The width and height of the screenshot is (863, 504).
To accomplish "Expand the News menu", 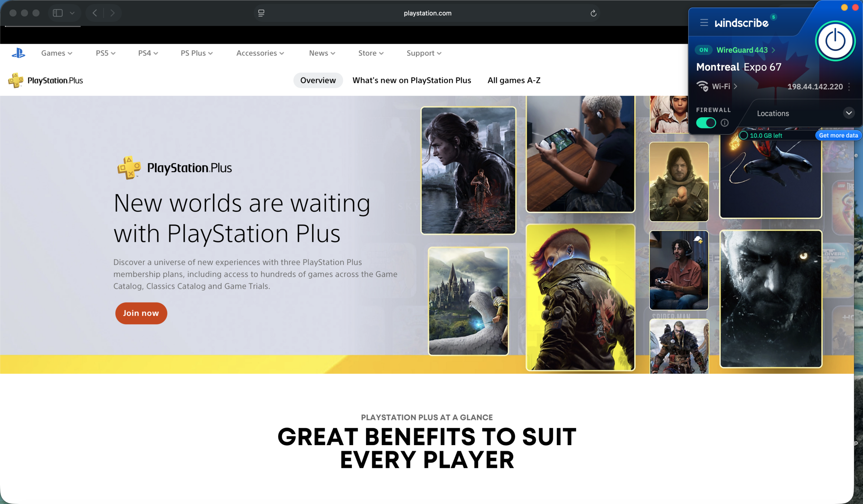I will (x=322, y=53).
